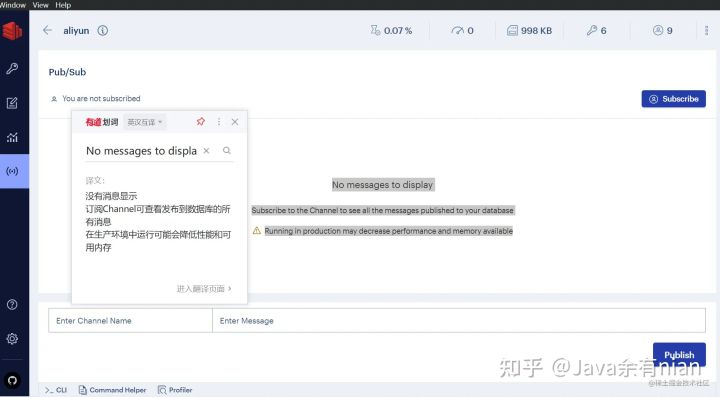The image size is (720, 397).
Task: Open the Workbench editor icon in sidebar
Action: [x=12, y=103]
